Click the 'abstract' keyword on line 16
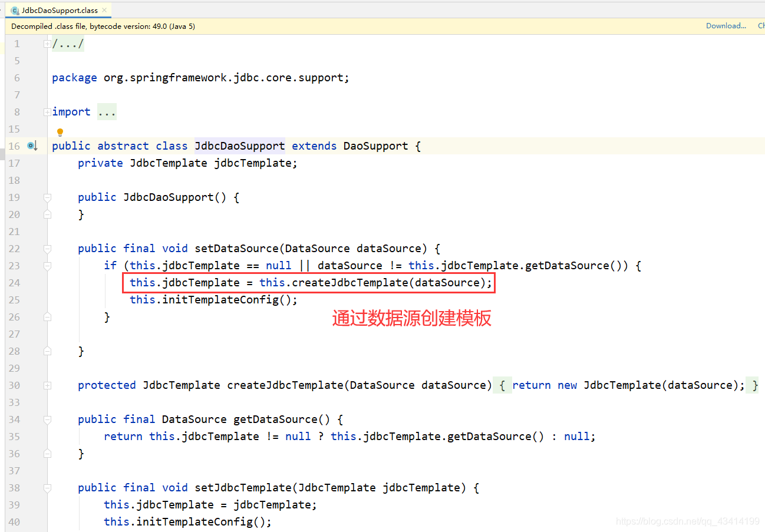 [x=123, y=146]
